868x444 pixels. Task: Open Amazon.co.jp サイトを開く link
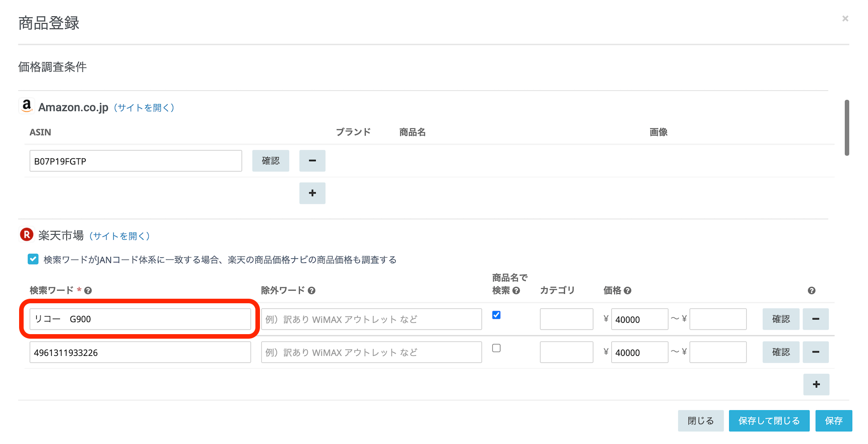pyautogui.click(x=144, y=108)
